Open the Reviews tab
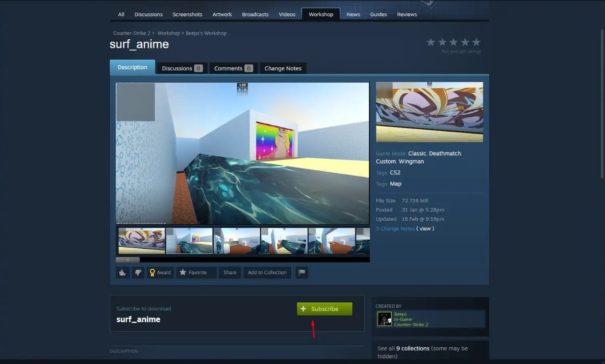Screen dimensions: 605x364 click(407, 14)
